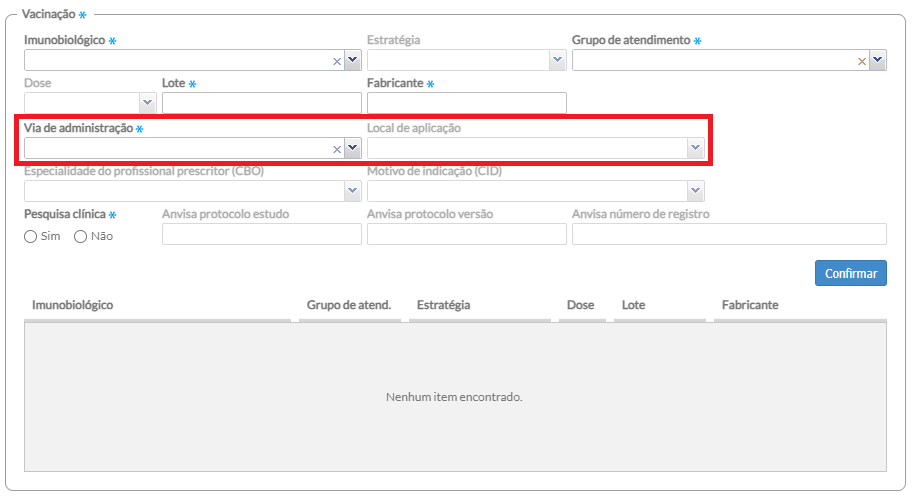
Task: Open the Via de administração dropdown arrow
Action: pyautogui.click(x=352, y=148)
